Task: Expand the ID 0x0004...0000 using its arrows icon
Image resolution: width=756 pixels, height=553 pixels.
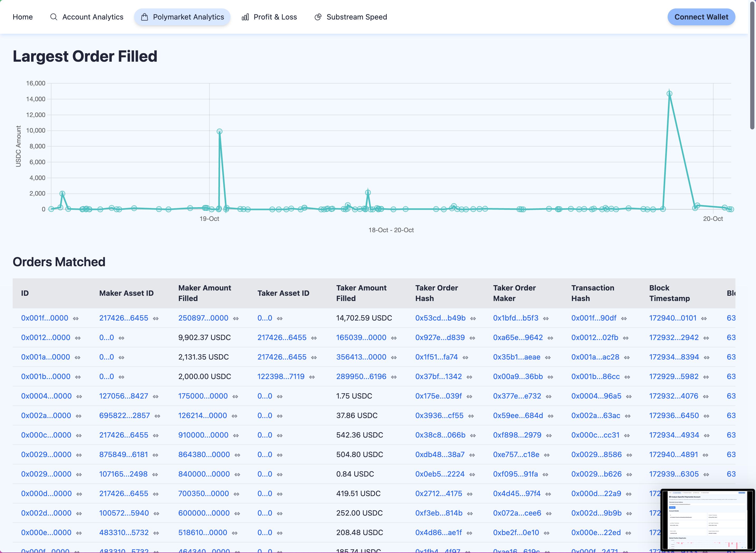Action: (79, 396)
